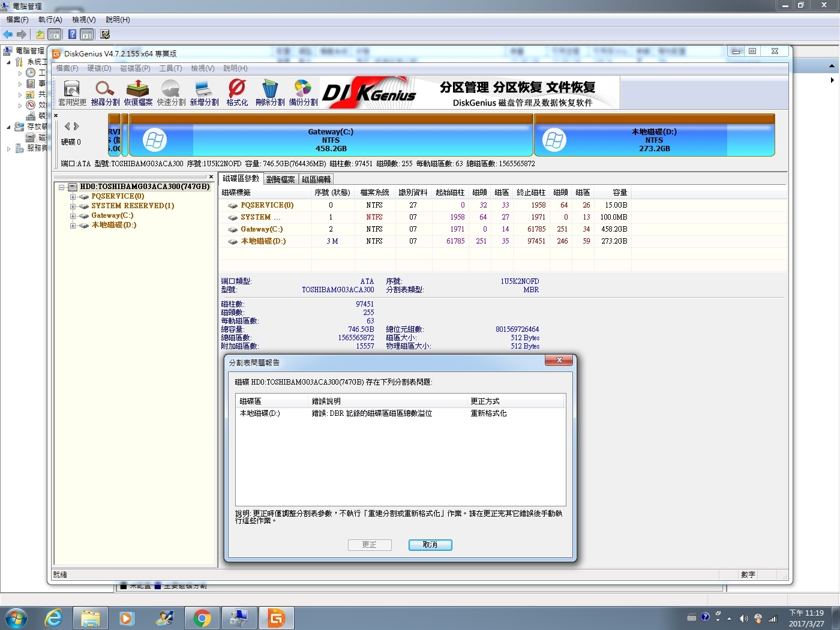
Task: Select the 本地磁碟(D:) row in partition table
Action: click(x=426, y=241)
